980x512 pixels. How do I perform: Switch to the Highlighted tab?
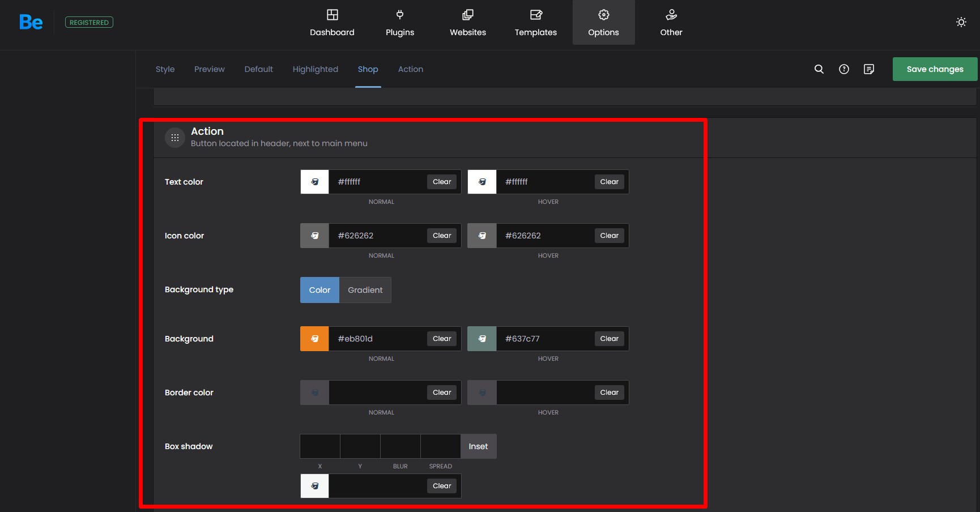315,69
